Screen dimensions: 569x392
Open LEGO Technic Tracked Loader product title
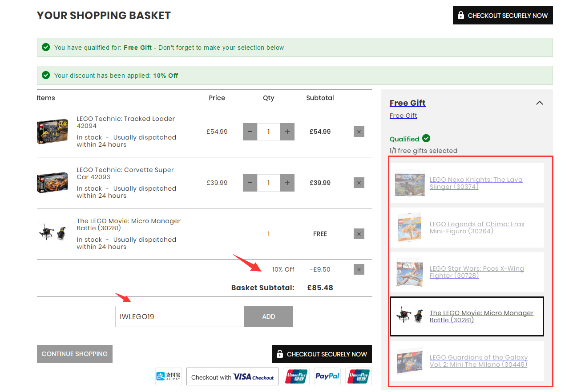click(x=126, y=122)
